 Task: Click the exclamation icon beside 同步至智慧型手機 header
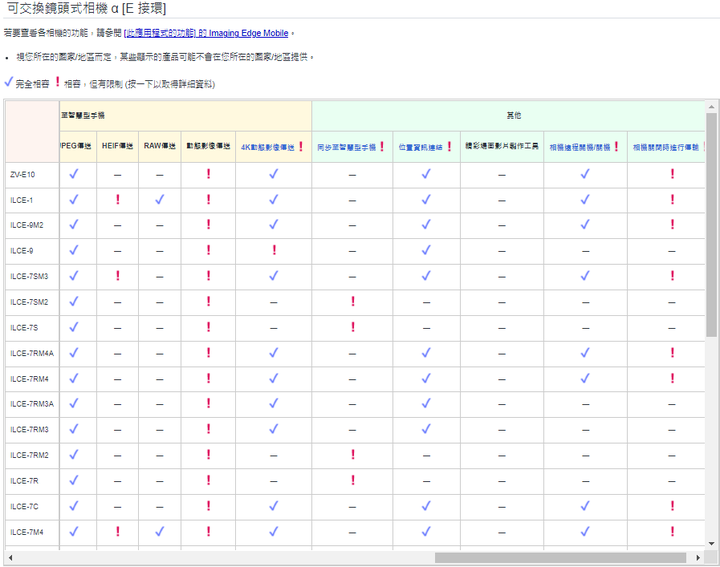pyautogui.click(x=382, y=146)
